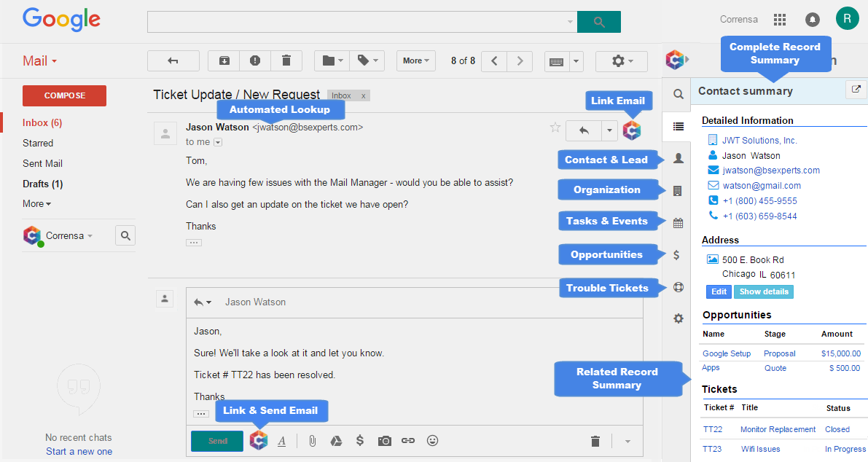The image size is (868, 462).
Task: Open the Drafts (1) folder
Action: 42,184
